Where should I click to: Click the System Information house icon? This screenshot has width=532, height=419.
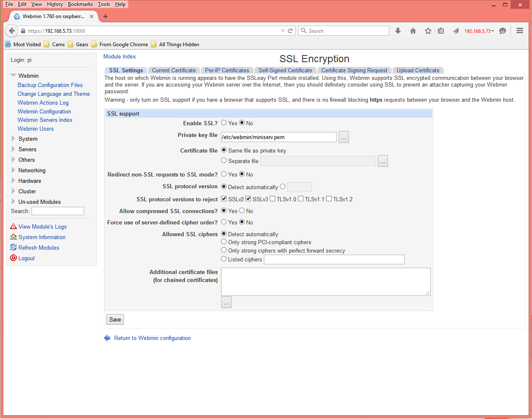13,237
